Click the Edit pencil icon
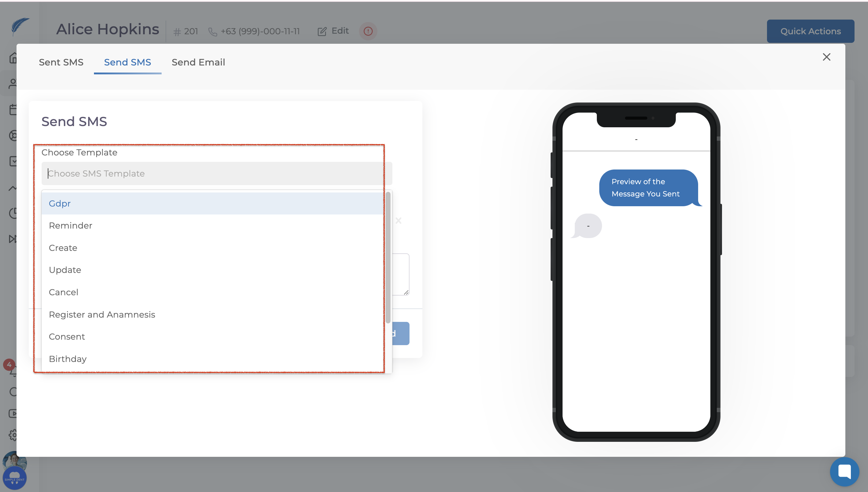Screen dimensions: 868x492 322,32
